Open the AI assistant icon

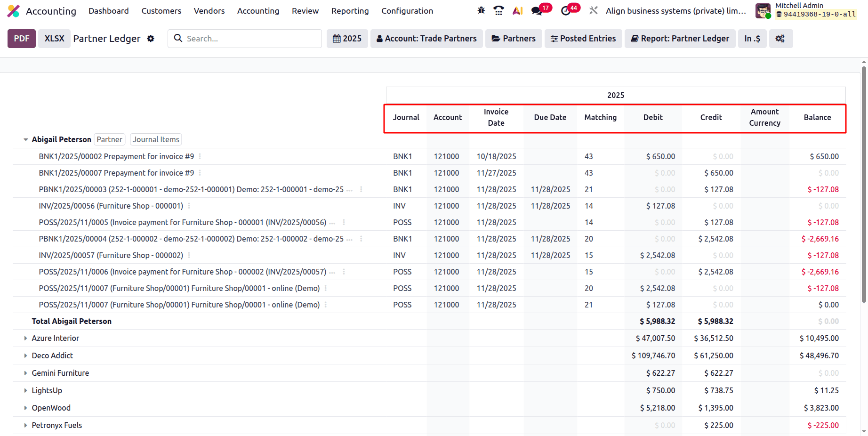pyautogui.click(x=518, y=10)
